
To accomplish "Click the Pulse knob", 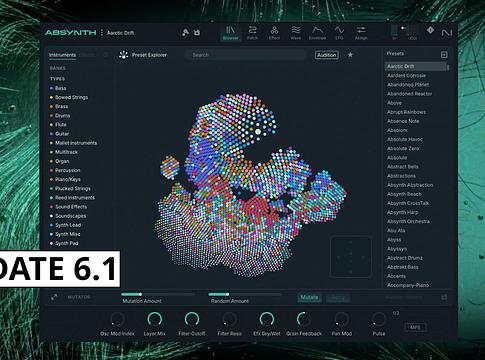I will [x=379, y=320].
